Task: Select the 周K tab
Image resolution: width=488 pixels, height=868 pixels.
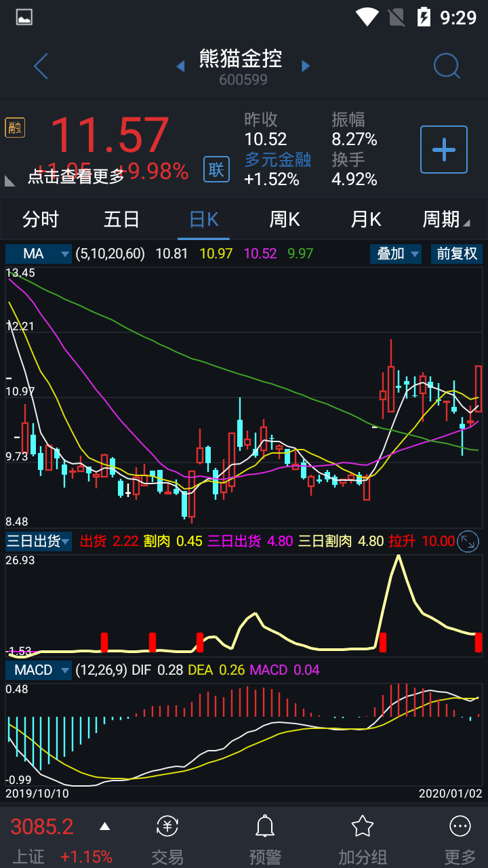Action: coord(285,219)
